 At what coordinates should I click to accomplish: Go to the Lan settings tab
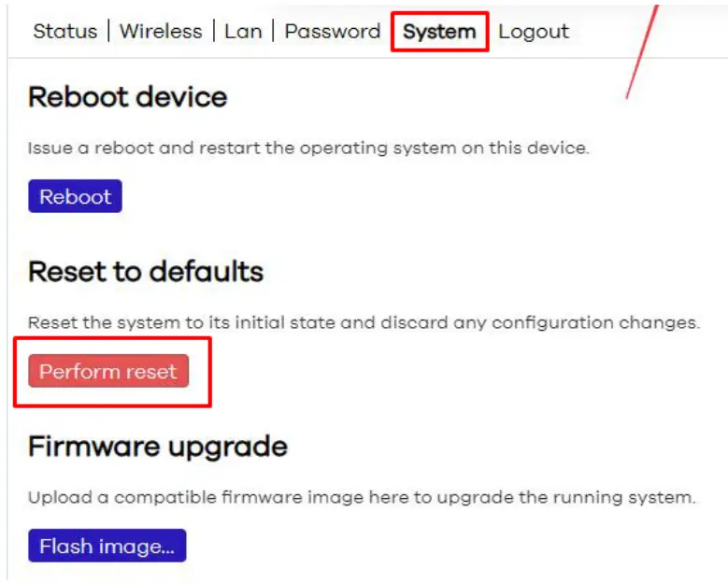243,32
